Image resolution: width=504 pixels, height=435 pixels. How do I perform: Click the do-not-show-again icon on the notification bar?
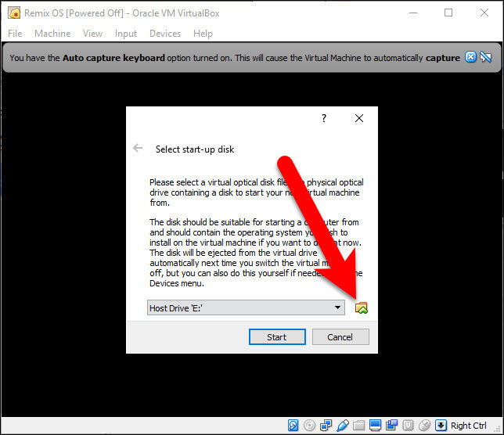point(485,57)
